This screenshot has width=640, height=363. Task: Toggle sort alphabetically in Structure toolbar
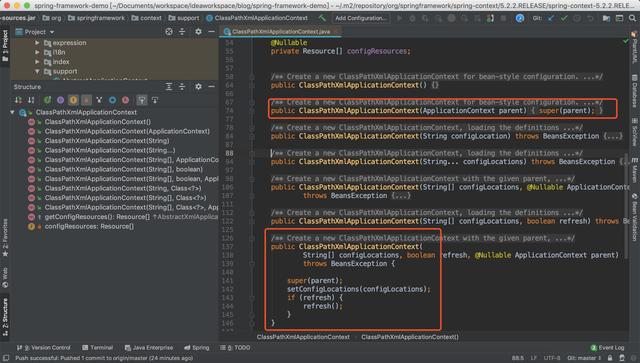pos(31,100)
